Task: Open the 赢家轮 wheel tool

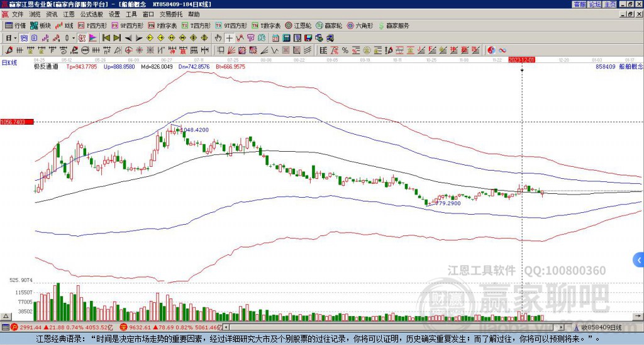Action: pos(329,25)
